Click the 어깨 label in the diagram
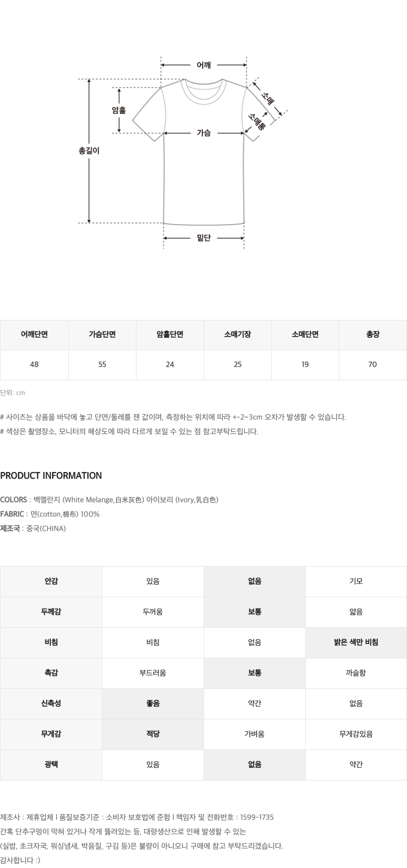The image size is (407, 868). [203, 65]
